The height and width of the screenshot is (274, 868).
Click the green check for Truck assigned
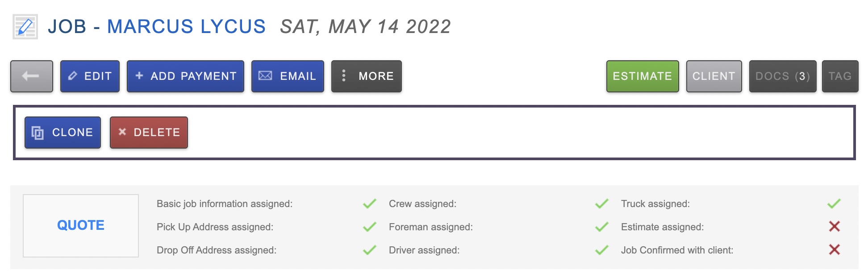(x=834, y=204)
